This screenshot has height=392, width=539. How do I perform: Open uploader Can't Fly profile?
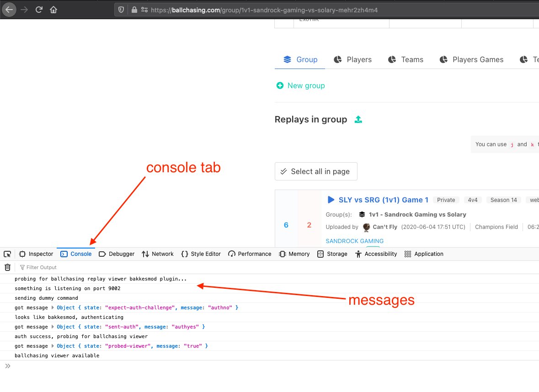384,227
